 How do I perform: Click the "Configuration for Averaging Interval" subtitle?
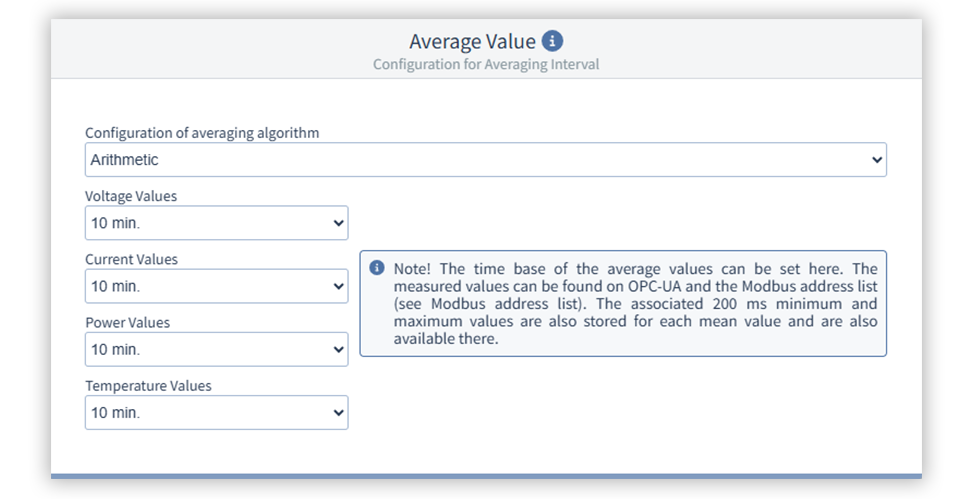point(486,65)
